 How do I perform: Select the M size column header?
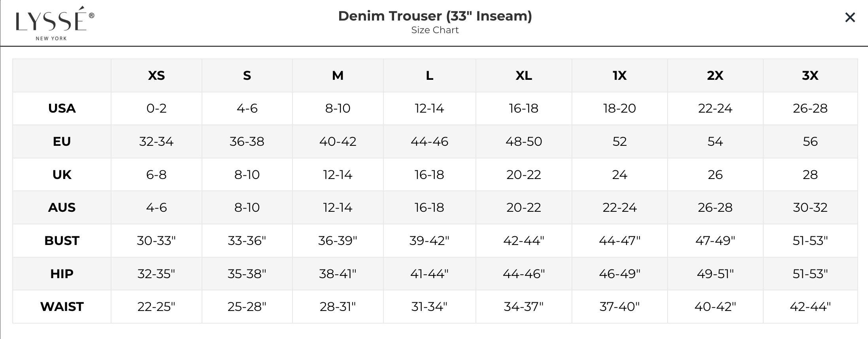click(x=338, y=75)
